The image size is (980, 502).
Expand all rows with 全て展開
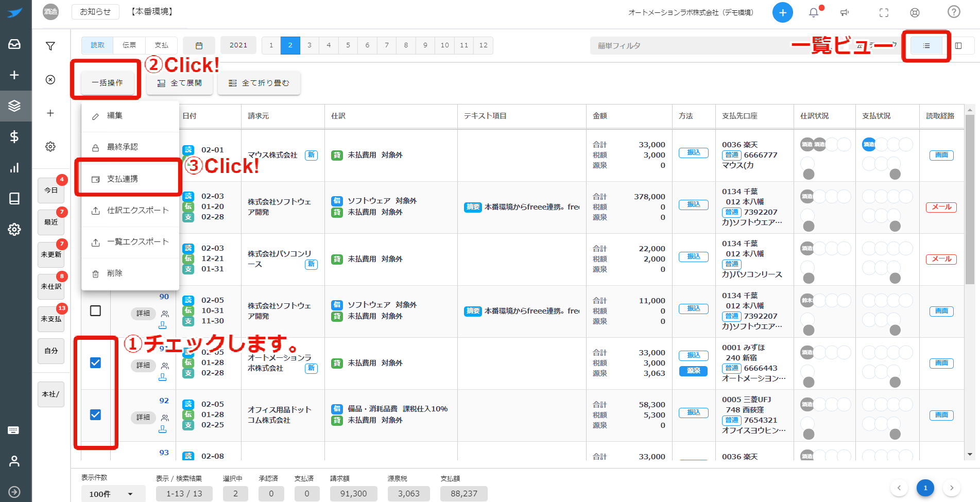tap(180, 83)
